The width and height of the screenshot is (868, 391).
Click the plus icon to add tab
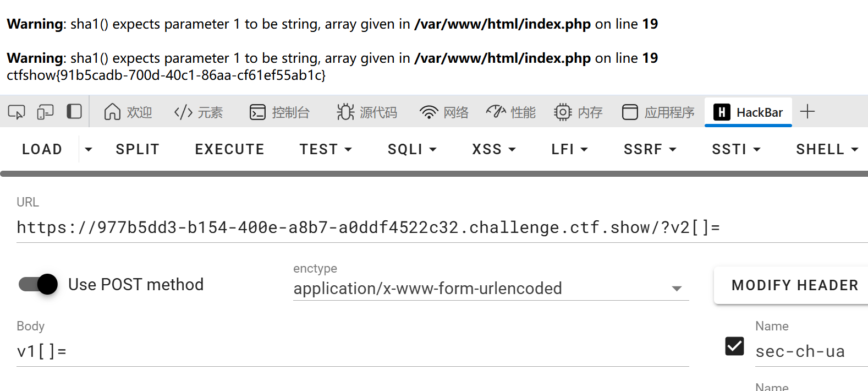tap(807, 112)
